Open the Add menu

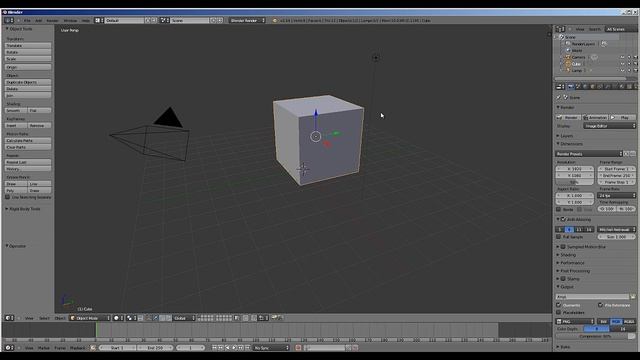pos(38,20)
